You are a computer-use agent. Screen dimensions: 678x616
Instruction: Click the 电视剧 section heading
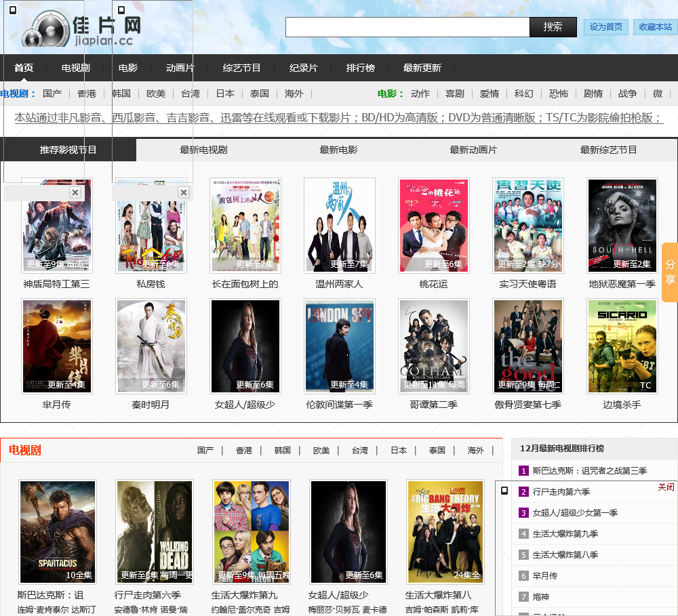pyautogui.click(x=25, y=451)
